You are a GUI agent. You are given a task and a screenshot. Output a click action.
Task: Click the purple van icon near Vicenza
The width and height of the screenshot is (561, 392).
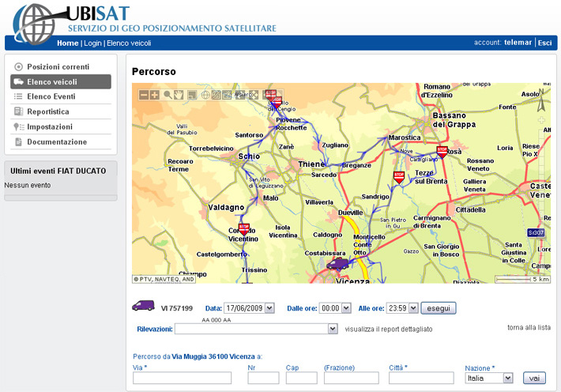337,264
